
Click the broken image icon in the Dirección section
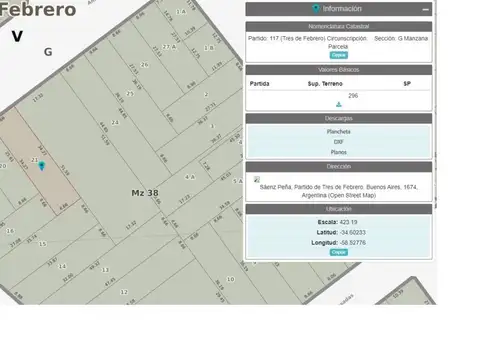click(257, 180)
